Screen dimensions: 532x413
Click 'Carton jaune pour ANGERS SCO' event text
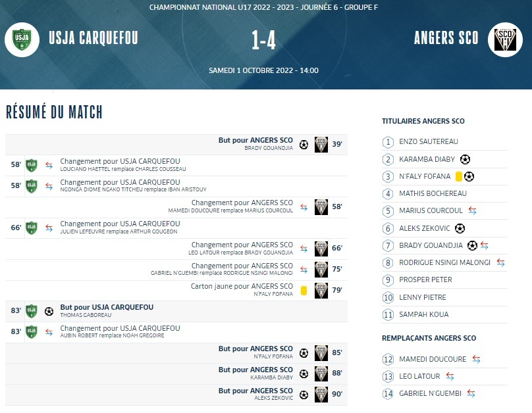point(242,286)
